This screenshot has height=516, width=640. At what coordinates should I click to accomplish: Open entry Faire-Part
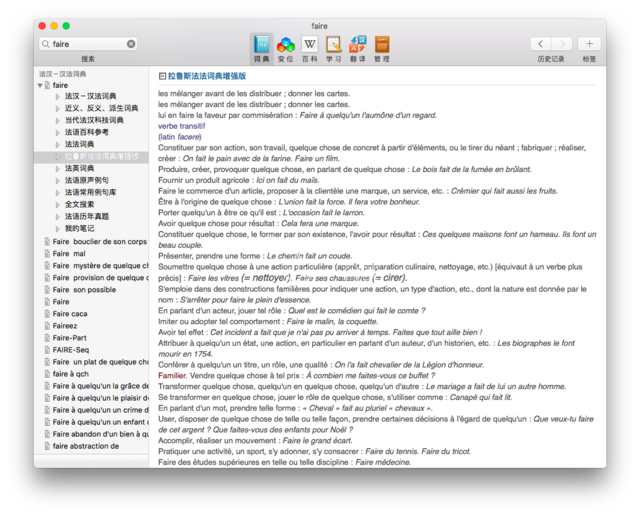pos(69,338)
